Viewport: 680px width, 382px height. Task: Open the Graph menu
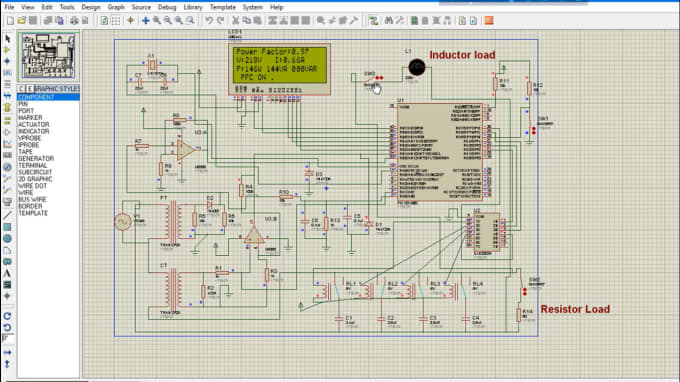click(x=116, y=7)
